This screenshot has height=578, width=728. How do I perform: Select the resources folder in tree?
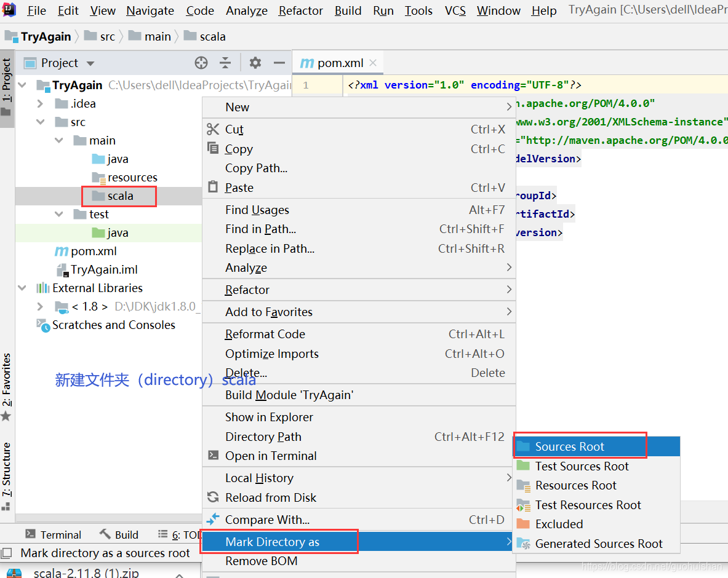132,177
